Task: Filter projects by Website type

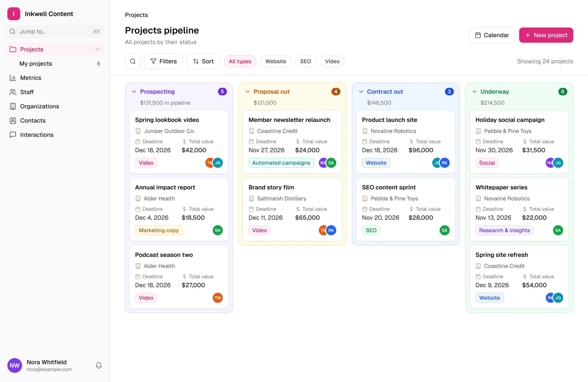Action: [276, 61]
